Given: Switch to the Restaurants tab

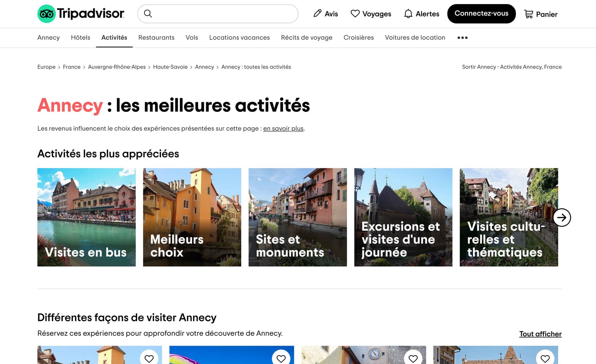Looking at the screenshot, I should click(156, 38).
